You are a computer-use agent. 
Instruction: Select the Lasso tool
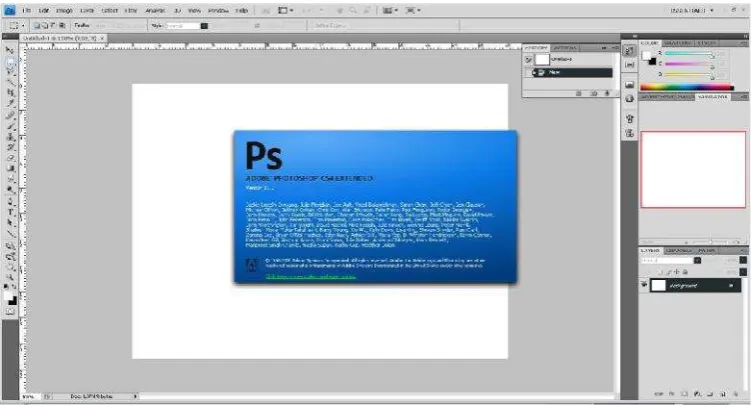[x=10, y=71]
